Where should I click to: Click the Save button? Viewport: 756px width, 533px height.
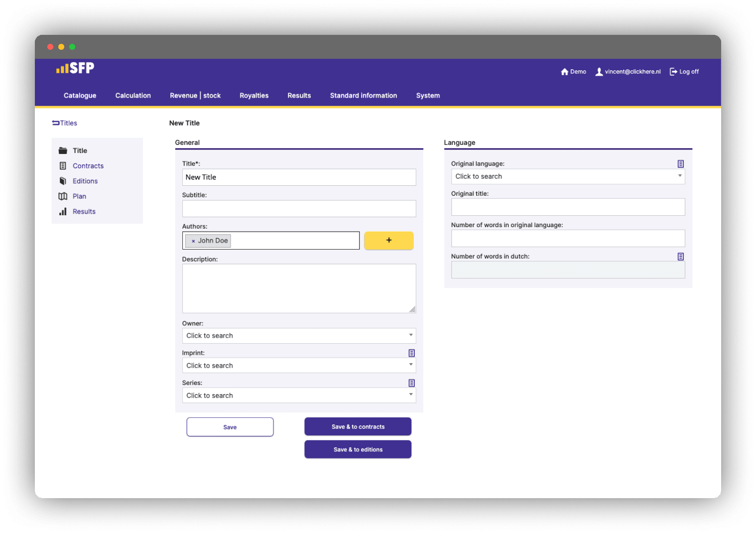click(230, 427)
